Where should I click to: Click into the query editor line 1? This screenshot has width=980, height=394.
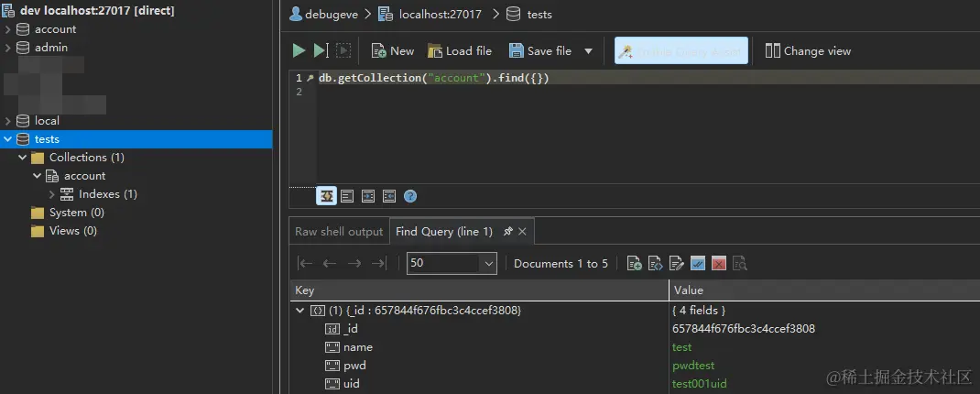tap(648, 78)
